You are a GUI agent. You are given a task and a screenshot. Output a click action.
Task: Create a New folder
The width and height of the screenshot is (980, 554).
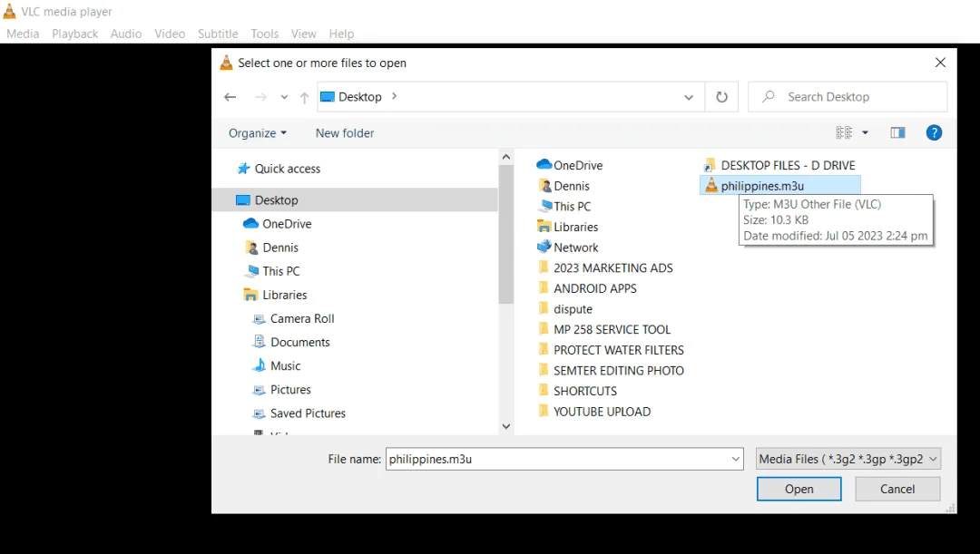point(345,133)
